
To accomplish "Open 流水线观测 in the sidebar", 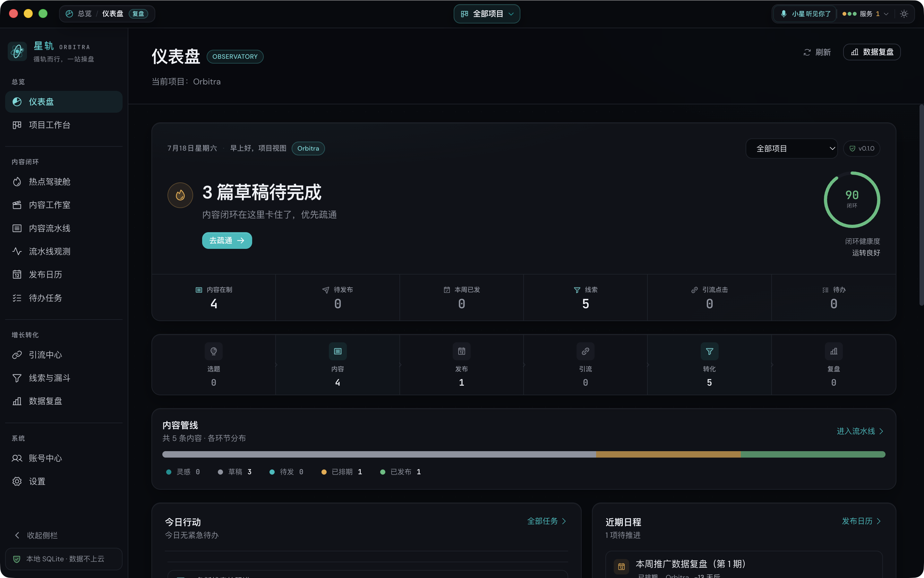I will tap(64, 251).
